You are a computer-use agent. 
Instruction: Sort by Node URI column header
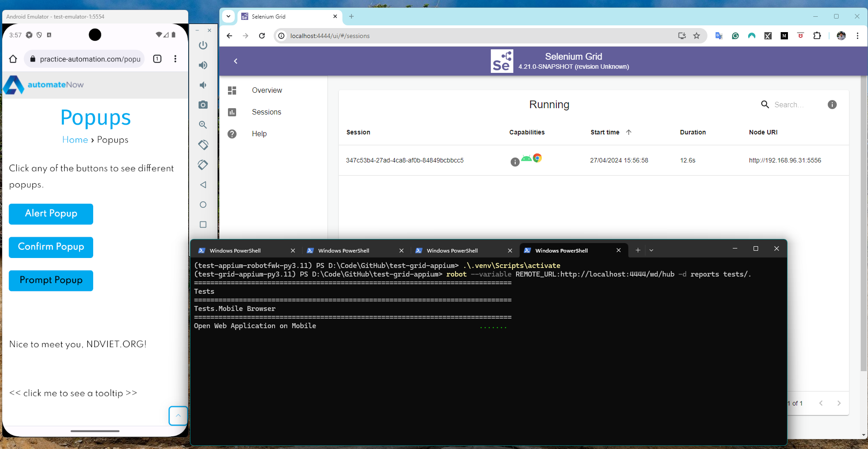763,132
